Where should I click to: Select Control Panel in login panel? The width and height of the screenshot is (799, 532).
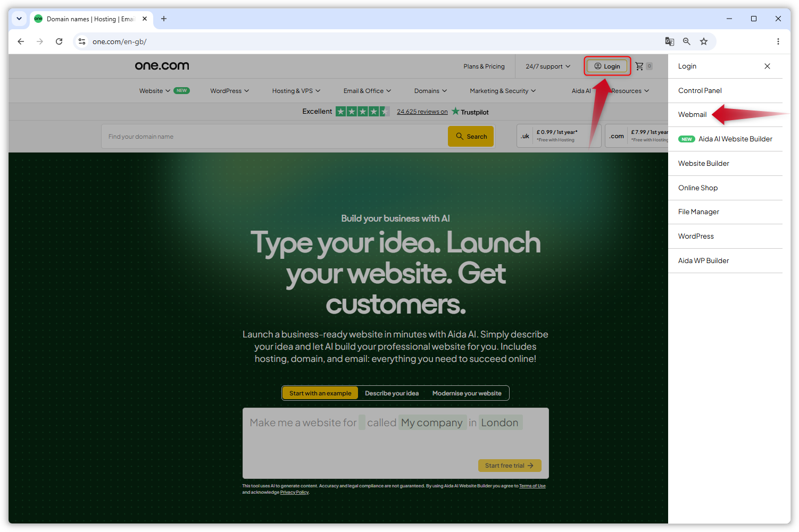coord(725,91)
